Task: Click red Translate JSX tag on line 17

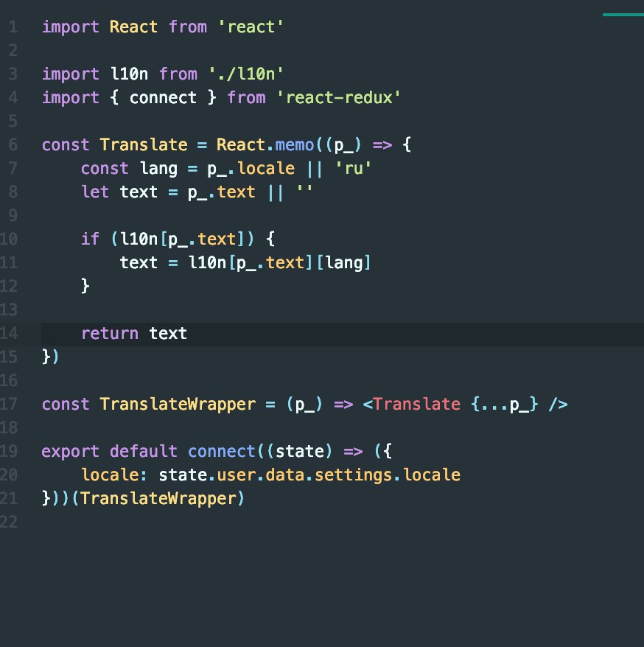Action: pos(416,405)
